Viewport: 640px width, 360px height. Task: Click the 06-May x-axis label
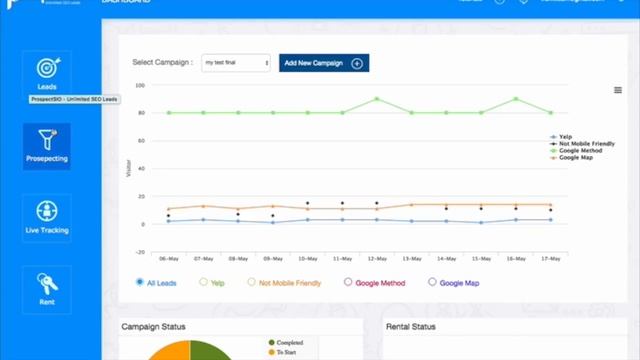169,259
